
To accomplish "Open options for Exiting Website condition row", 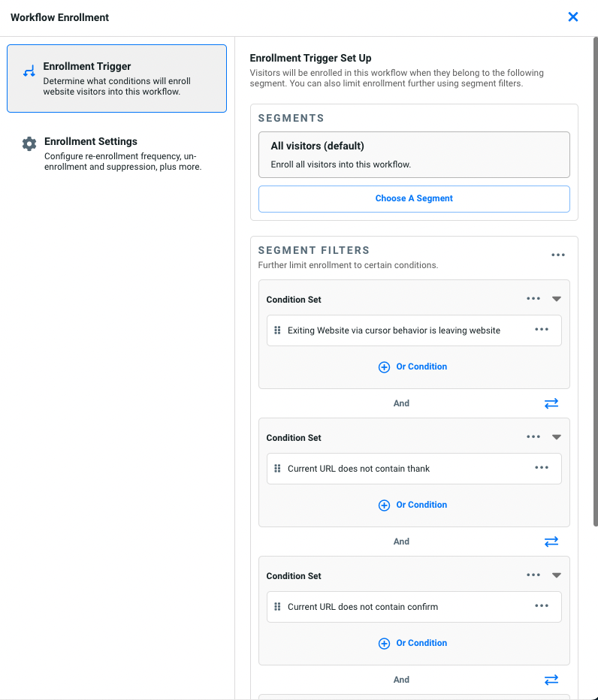I will 542,330.
